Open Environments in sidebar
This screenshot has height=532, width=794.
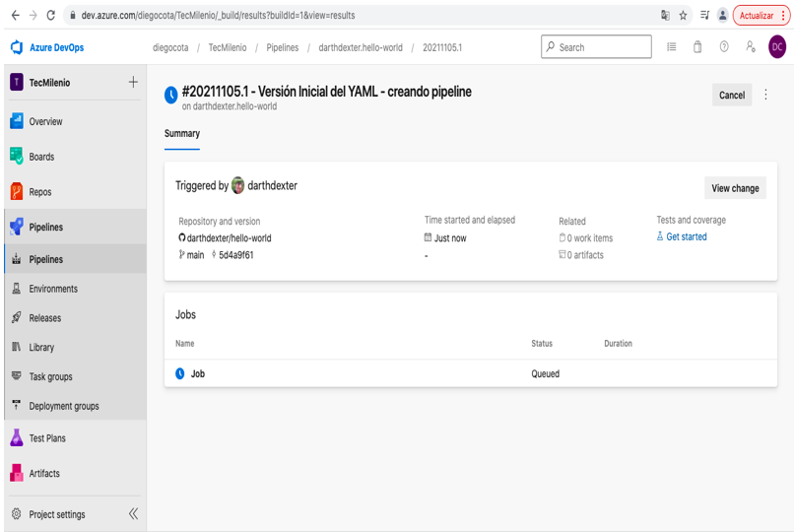coord(75,289)
